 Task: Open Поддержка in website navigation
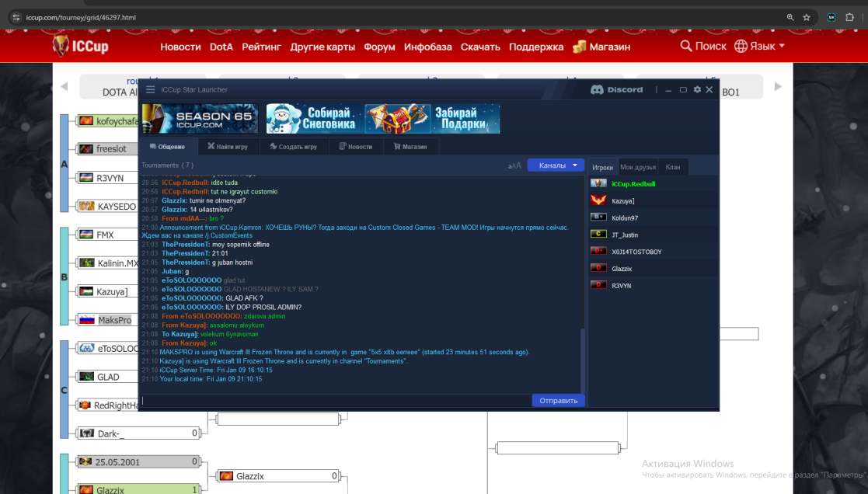click(536, 47)
